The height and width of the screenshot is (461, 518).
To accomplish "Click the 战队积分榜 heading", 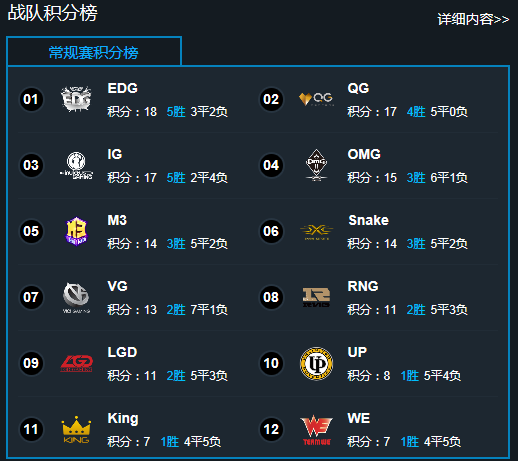I will [52, 13].
